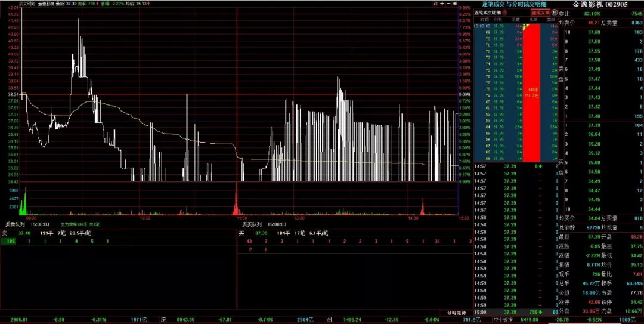The height and width of the screenshot is (324, 644).
Task: Click the red circle icon beside 逐笔成交明细
Action: click(505, 13)
